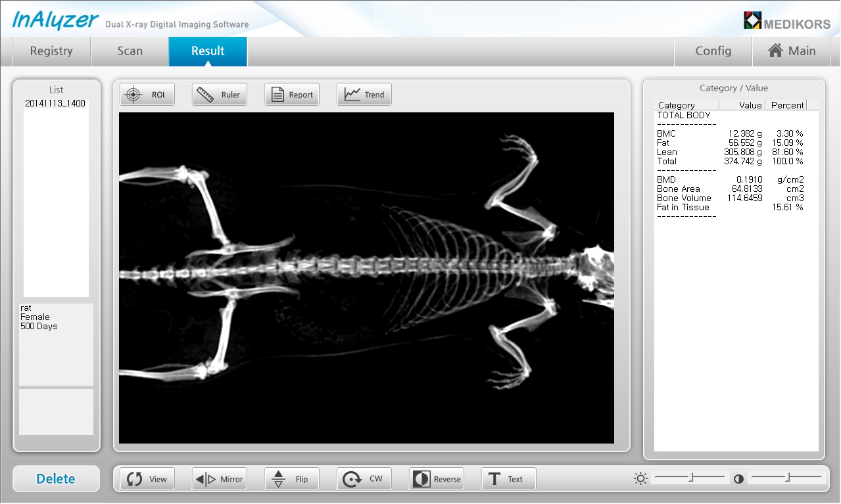Add a Text annotation
Image resolution: width=841 pixels, height=504 pixels.
click(509, 479)
